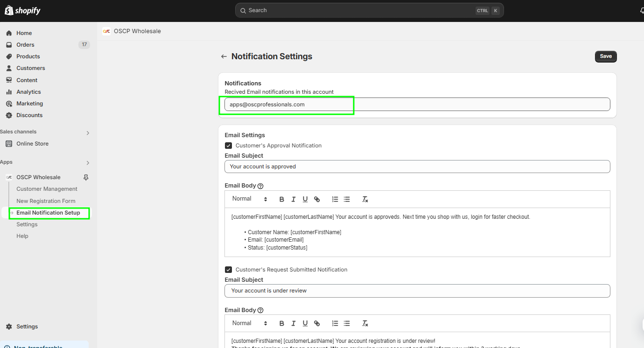644x348 pixels.
Task: Toggle bold formatting in the approval email editor
Action: (x=281, y=199)
